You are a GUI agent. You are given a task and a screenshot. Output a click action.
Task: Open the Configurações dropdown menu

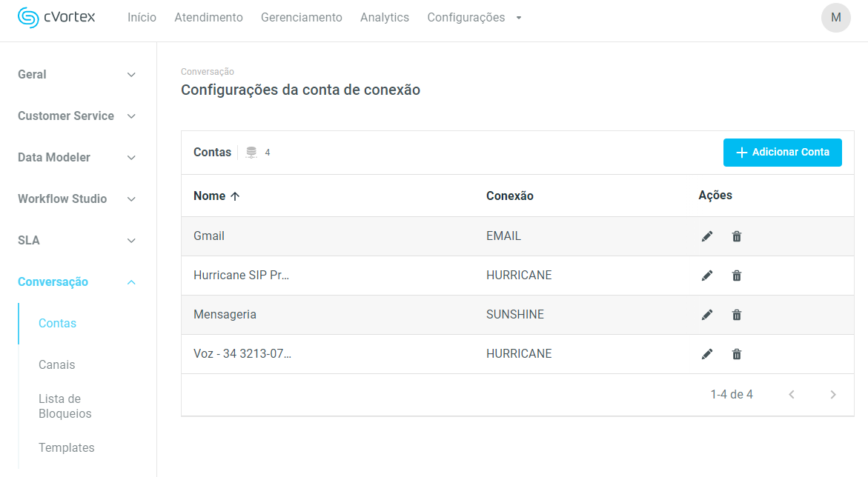coord(474,18)
